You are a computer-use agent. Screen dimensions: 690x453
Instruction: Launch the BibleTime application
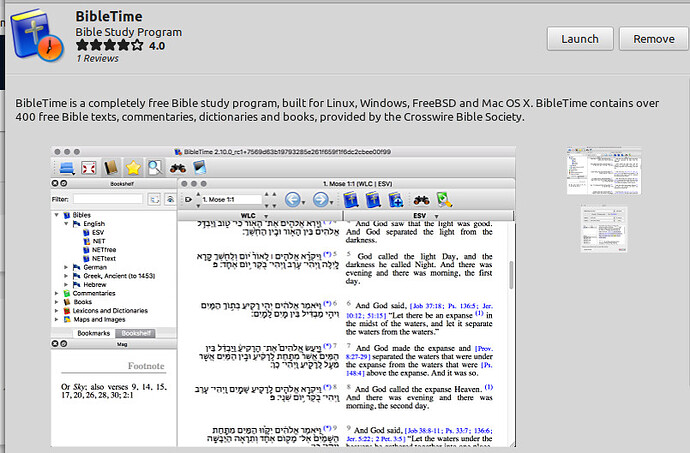click(x=580, y=39)
